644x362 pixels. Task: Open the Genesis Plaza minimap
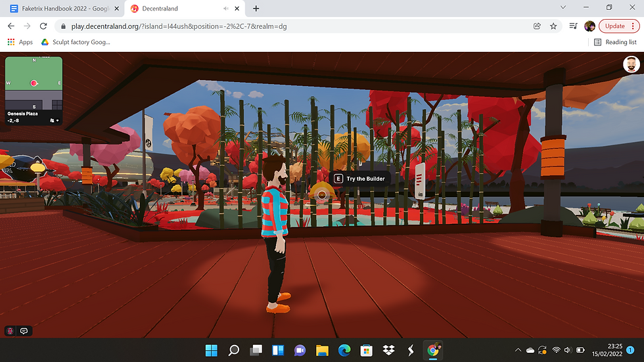pos(34,83)
